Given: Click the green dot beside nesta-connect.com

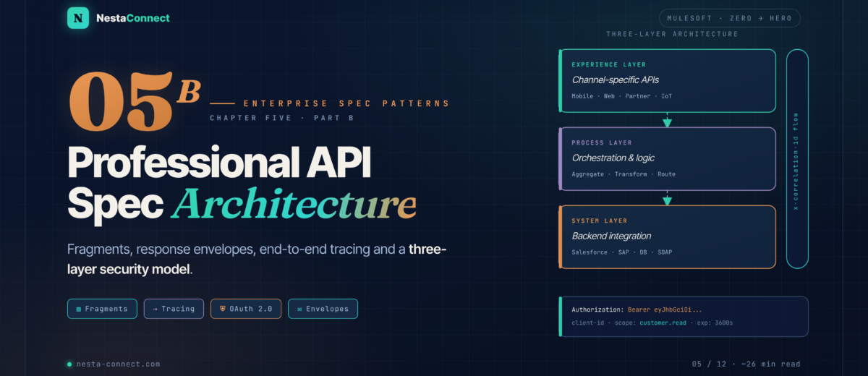Looking at the screenshot, I should tap(69, 364).
